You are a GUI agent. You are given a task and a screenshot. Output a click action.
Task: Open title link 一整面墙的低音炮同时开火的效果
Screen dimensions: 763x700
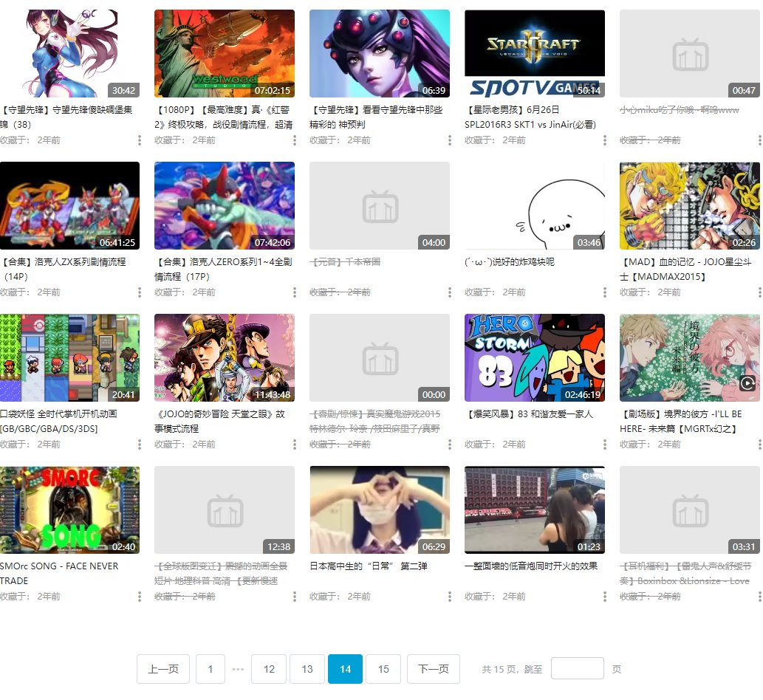[x=531, y=566]
